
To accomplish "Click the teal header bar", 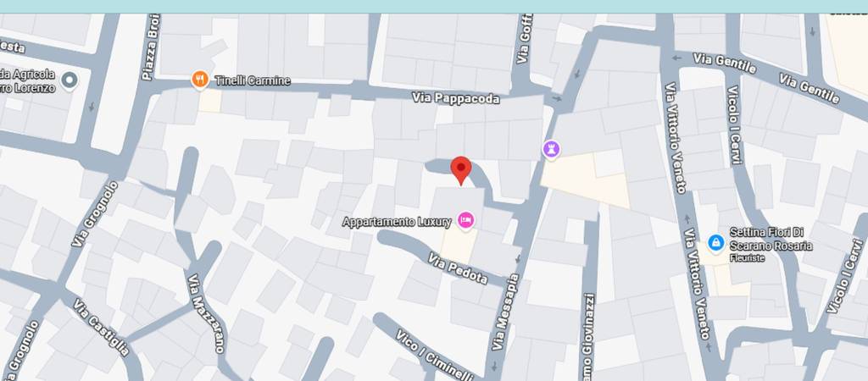I will [x=434, y=6].
